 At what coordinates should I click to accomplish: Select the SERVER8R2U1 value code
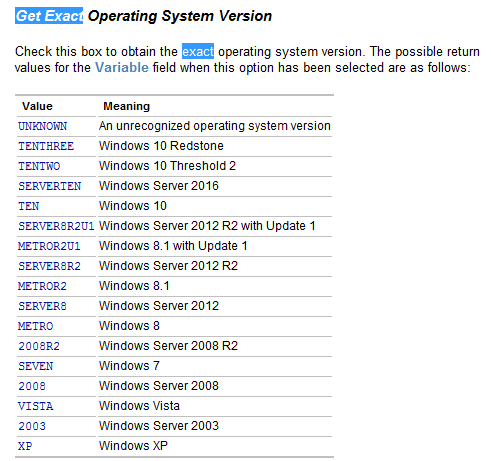tap(56, 226)
